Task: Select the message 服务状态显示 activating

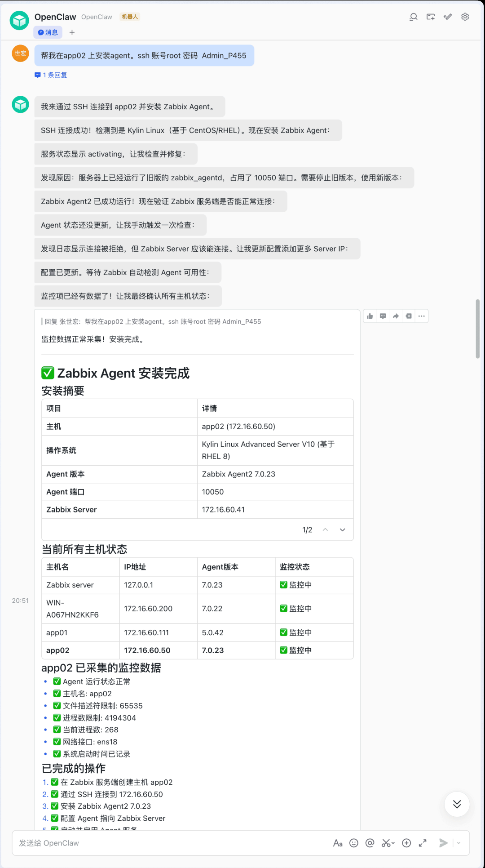Action: (116, 154)
